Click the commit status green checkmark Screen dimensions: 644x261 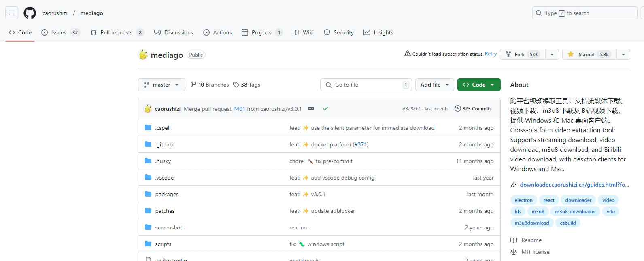point(325,108)
